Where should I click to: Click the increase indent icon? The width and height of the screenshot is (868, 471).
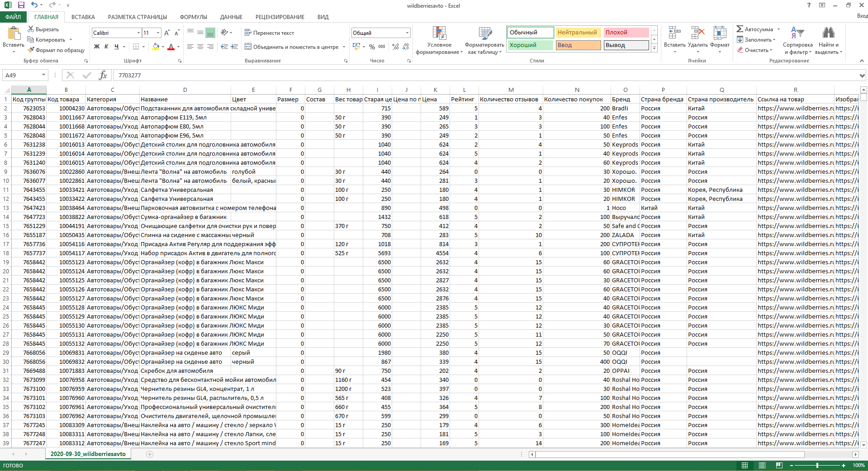pos(234,47)
